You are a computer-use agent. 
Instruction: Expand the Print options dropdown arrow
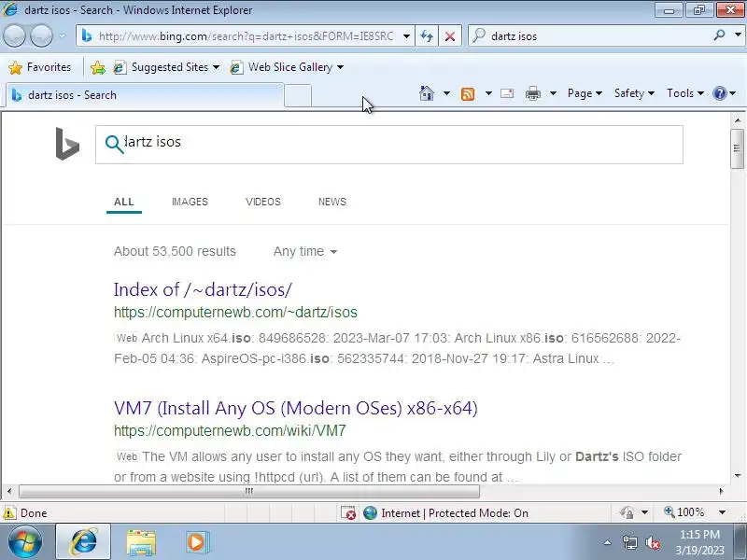coord(553,93)
